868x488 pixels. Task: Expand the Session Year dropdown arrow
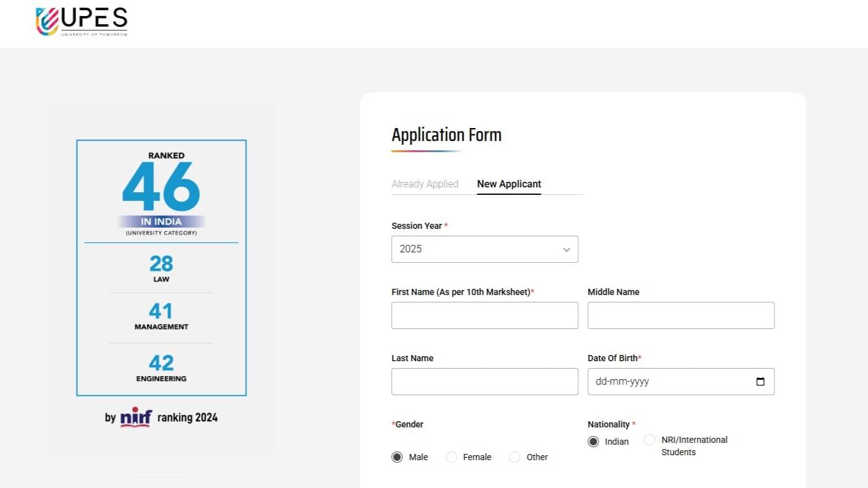click(566, 250)
